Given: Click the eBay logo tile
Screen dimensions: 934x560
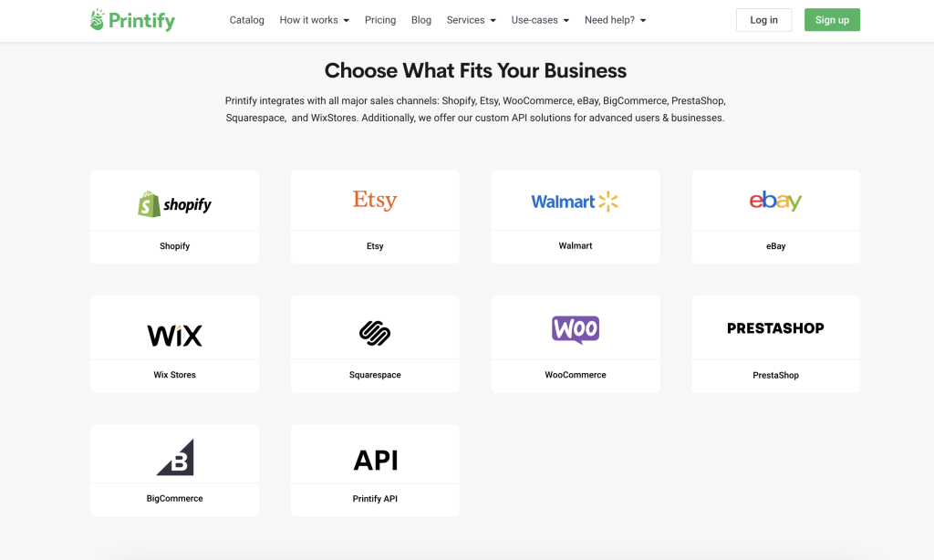Looking at the screenshot, I should (x=775, y=201).
